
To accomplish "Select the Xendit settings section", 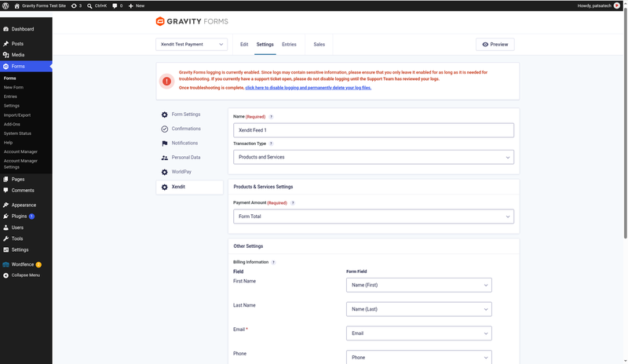I will [189, 187].
